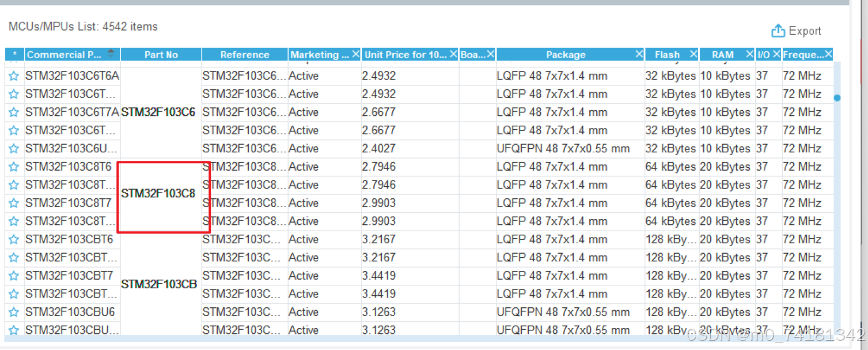Click the vertical scrollbar thumb of list

pos(837,98)
